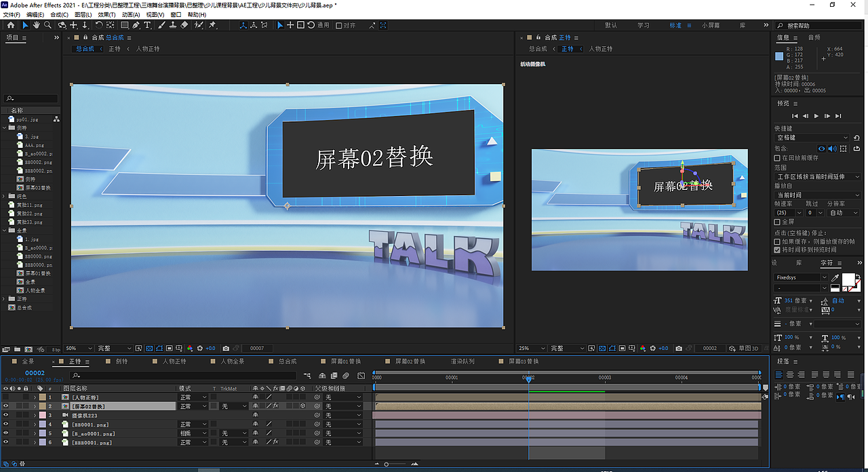Go to 人物正特 in viewer breadcrumb
868x472 pixels.
click(x=148, y=49)
